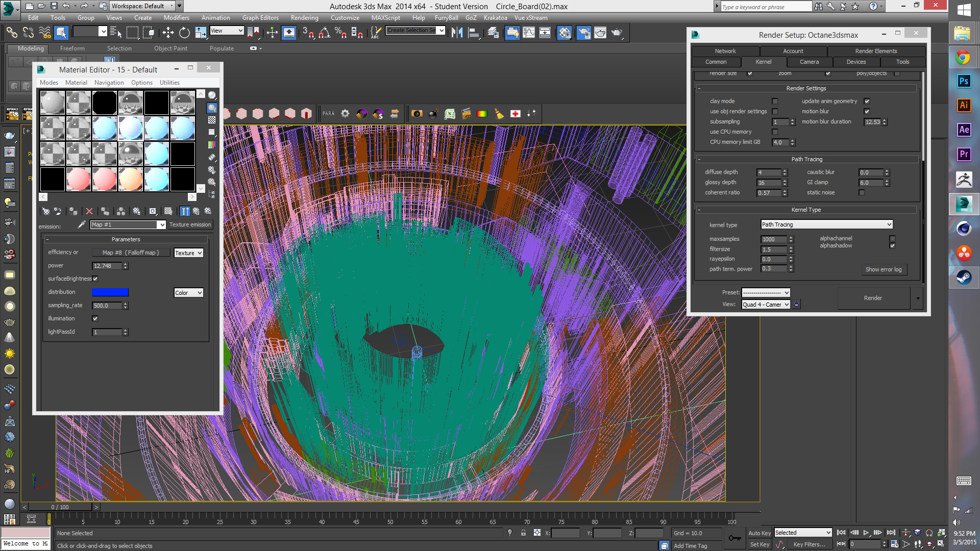
Task: Expand the distribution Color dropdown
Action: pyautogui.click(x=188, y=293)
